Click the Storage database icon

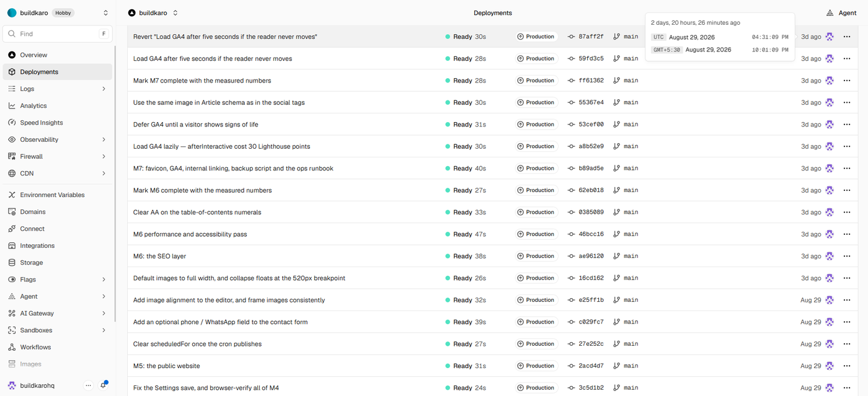pyautogui.click(x=12, y=263)
